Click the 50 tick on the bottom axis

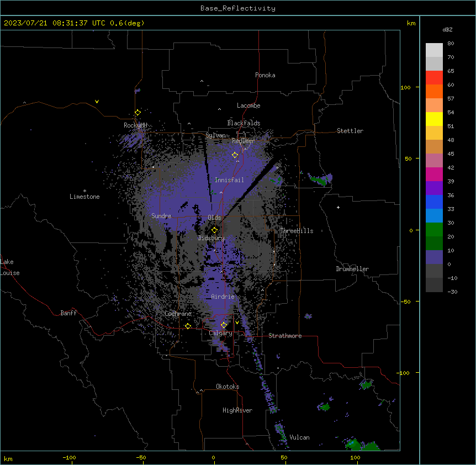[x=284, y=457]
